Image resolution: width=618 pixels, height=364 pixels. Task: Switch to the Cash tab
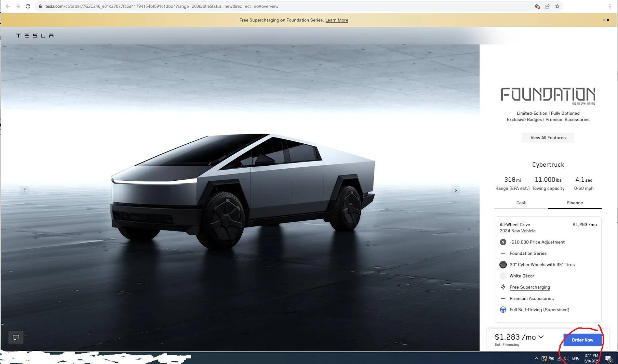[x=521, y=203]
